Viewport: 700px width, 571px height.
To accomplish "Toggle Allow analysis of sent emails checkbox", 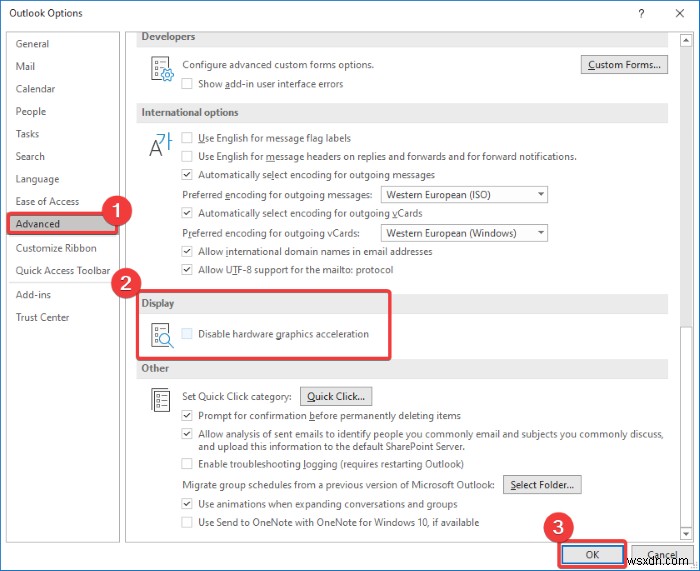I will 187,433.
